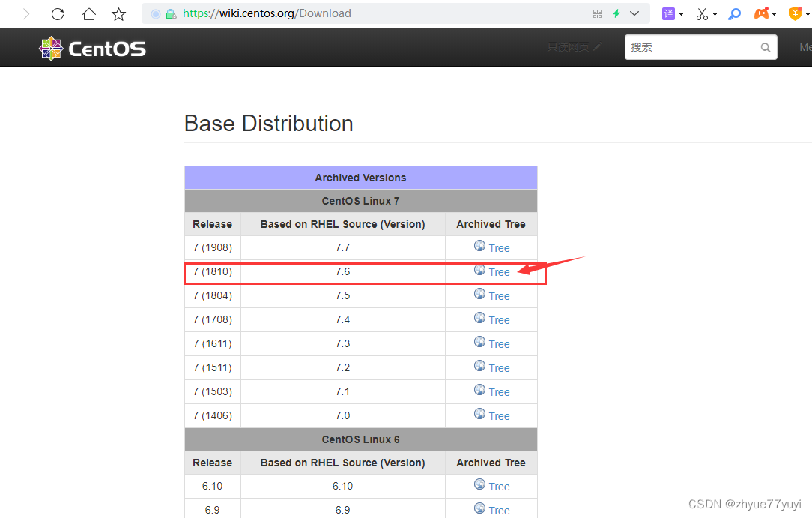Click the 'Archived Versions' table header
Viewport: 812px width, 518px height.
pos(360,178)
